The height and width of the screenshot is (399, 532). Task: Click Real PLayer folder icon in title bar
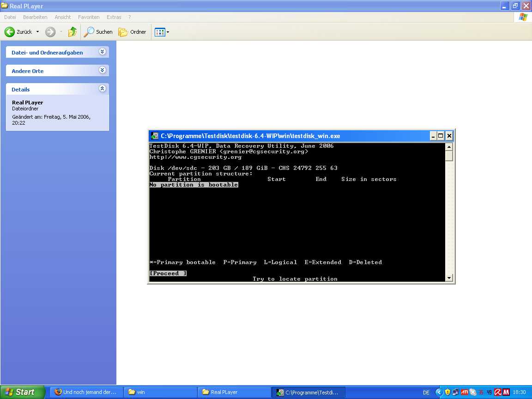pos(5,6)
